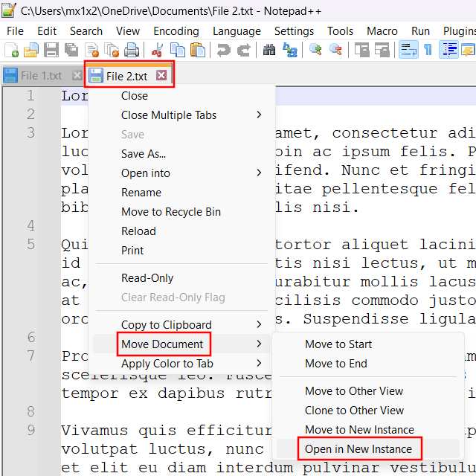Toggle Show All Characters pilcrow icon
The height and width of the screenshot is (476, 476).
coord(428,50)
